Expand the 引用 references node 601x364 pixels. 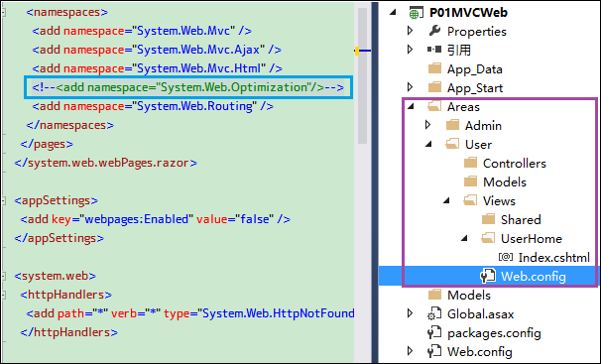coord(411,50)
